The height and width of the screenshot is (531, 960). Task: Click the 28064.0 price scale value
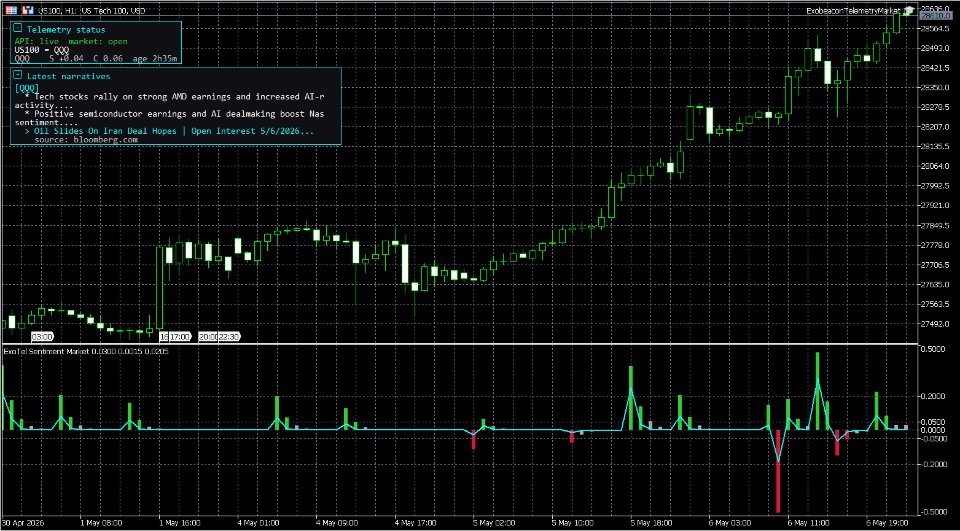[x=934, y=166]
